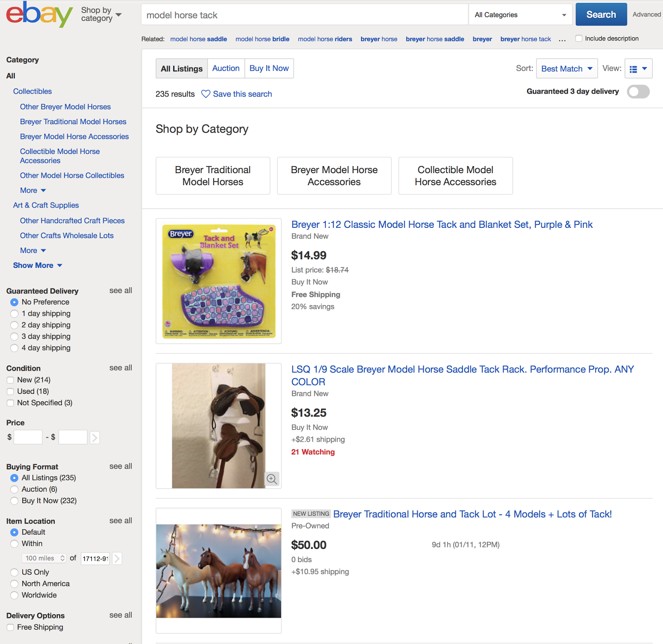The height and width of the screenshot is (644, 663).
Task: Expand the Show More categories list
Action: click(37, 265)
